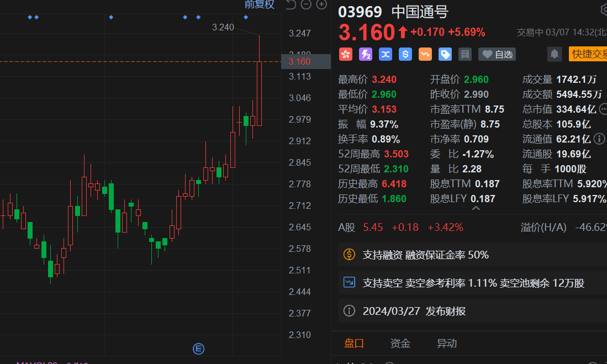Click the stock code 03969
607x364 pixels.
coord(360,12)
